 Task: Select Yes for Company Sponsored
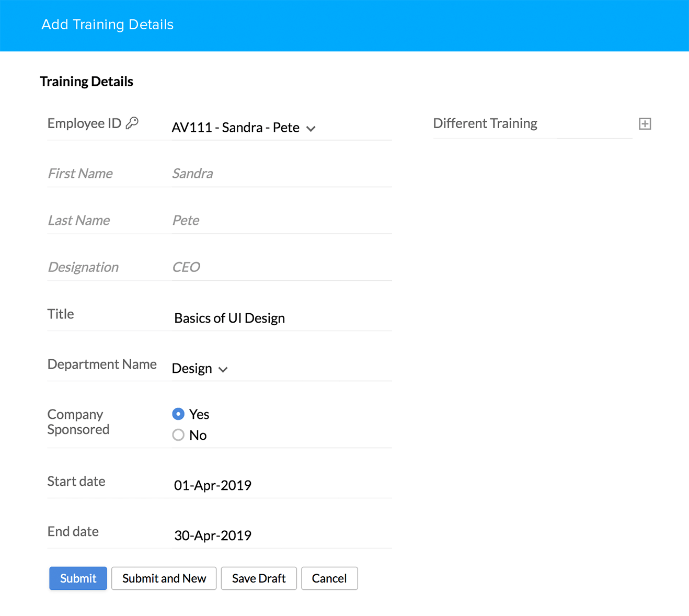click(178, 414)
